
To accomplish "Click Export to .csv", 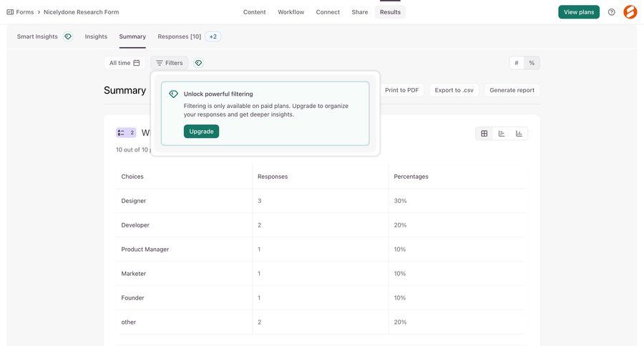I will pyautogui.click(x=454, y=90).
